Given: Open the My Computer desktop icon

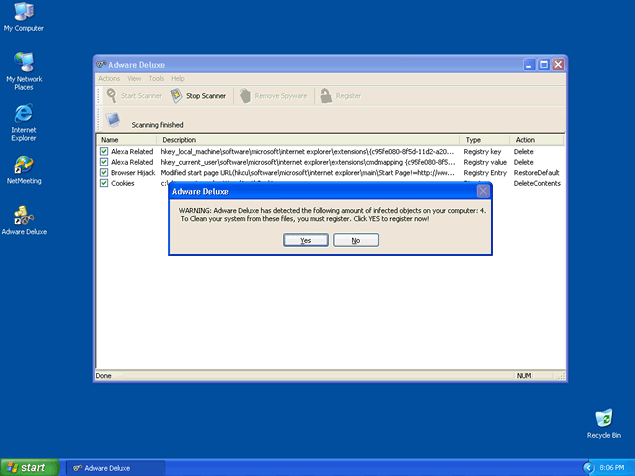Looking at the screenshot, I should tap(24, 13).
